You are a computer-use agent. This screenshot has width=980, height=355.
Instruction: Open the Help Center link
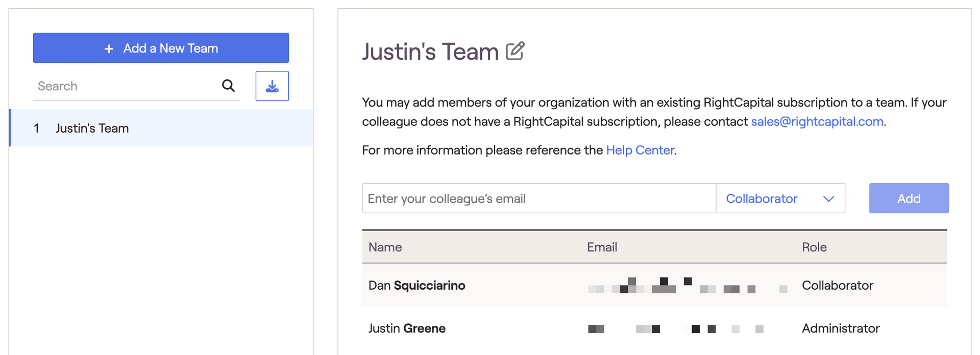click(x=640, y=150)
